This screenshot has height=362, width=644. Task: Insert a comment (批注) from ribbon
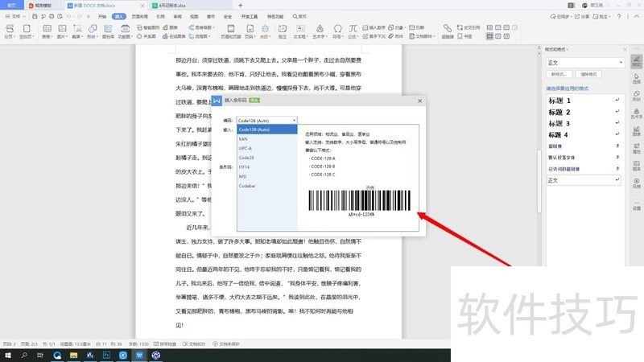(283, 31)
